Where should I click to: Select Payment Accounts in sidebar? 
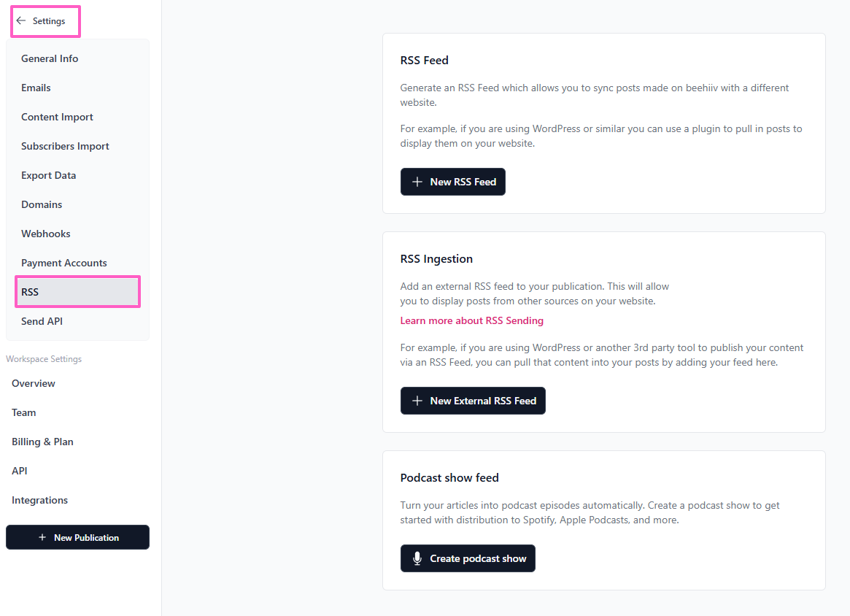(x=64, y=263)
